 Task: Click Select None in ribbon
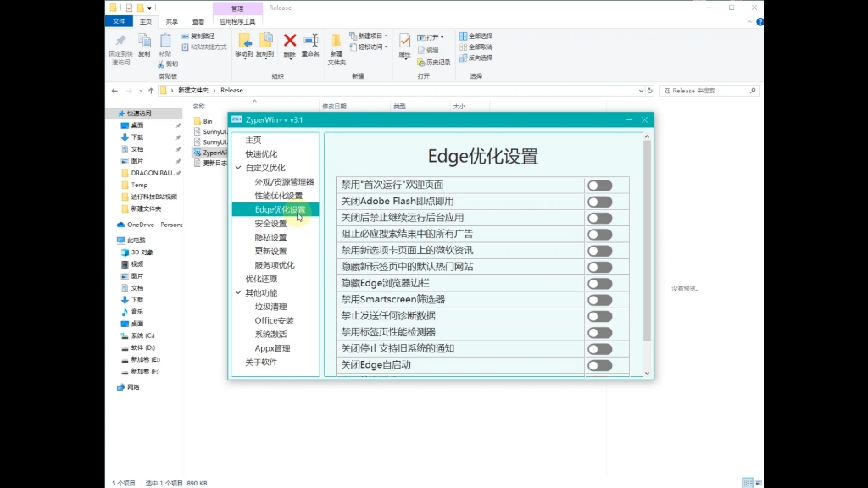[476, 47]
